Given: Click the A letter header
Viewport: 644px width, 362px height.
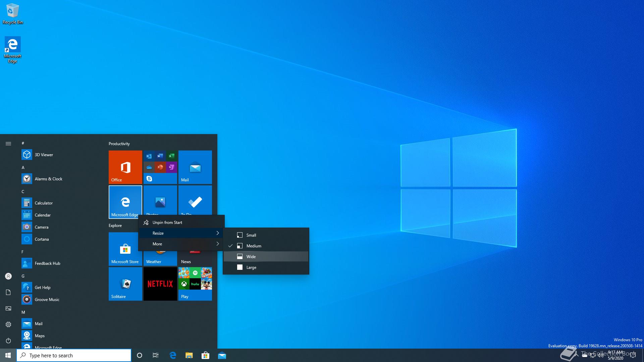Looking at the screenshot, I should (23, 167).
